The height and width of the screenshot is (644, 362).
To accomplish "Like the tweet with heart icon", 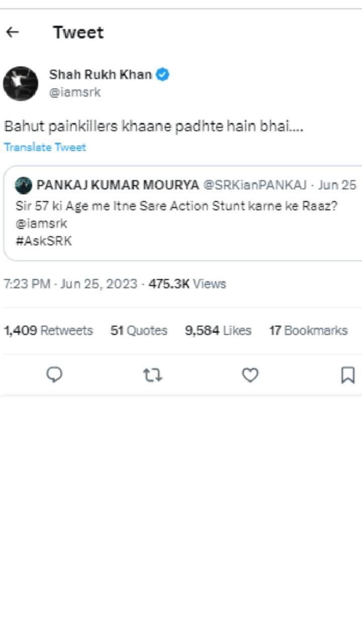I will tap(250, 375).
